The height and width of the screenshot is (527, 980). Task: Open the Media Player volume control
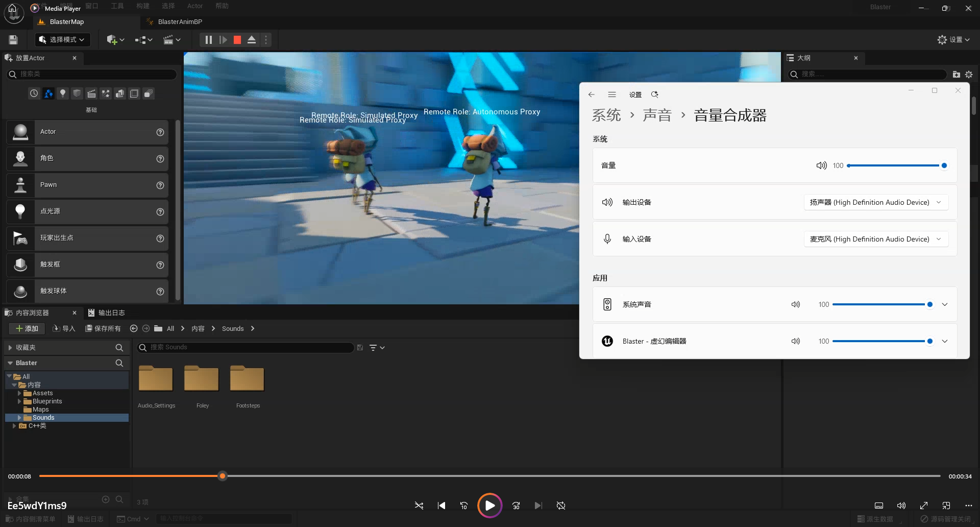901,506
